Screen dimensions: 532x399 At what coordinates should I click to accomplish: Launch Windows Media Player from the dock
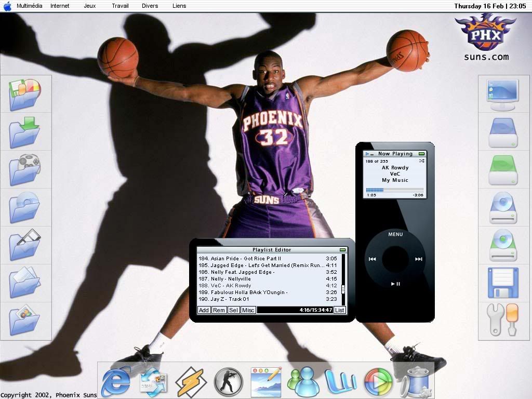[378, 382]
